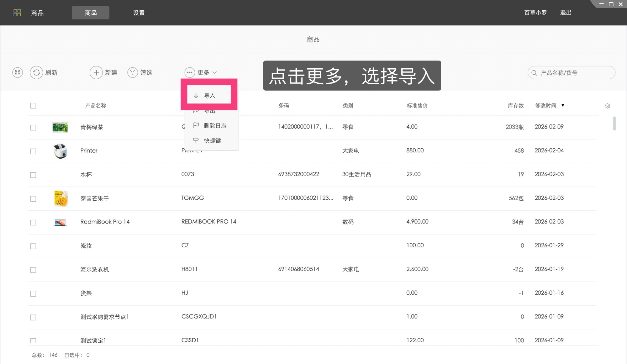Click the 退出 logout link

click(566, 13)
